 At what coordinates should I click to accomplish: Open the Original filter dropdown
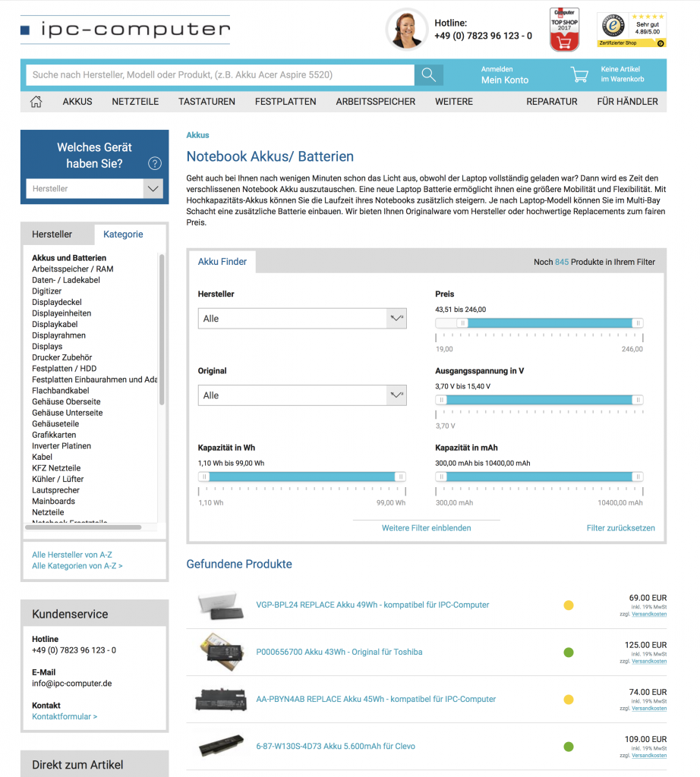[302, 395]
